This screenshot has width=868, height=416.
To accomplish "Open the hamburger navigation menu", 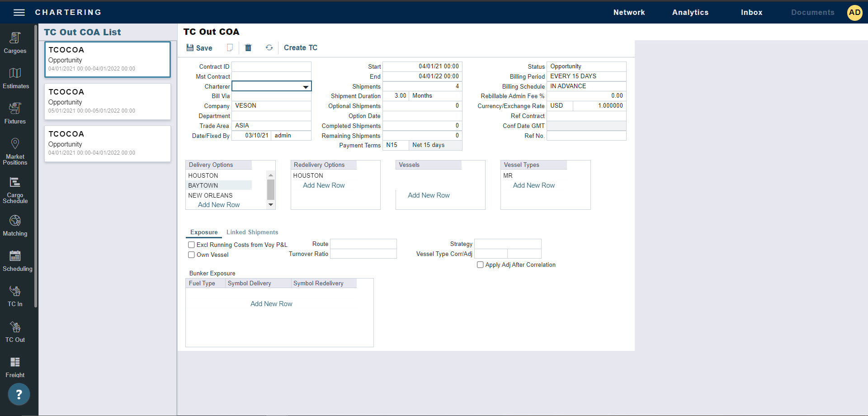I will pyautogui.click(x=19, y=12).
